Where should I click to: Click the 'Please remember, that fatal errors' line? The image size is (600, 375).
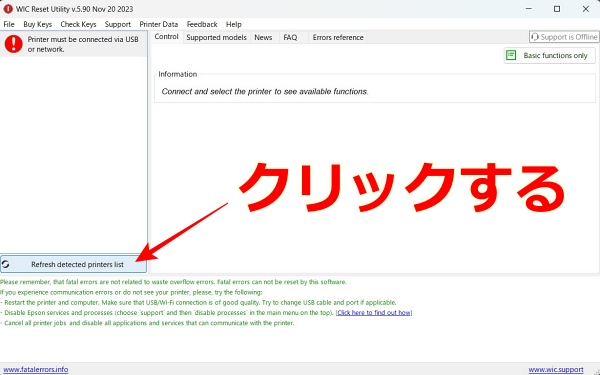pyautogui.click(x=173, y=282)
